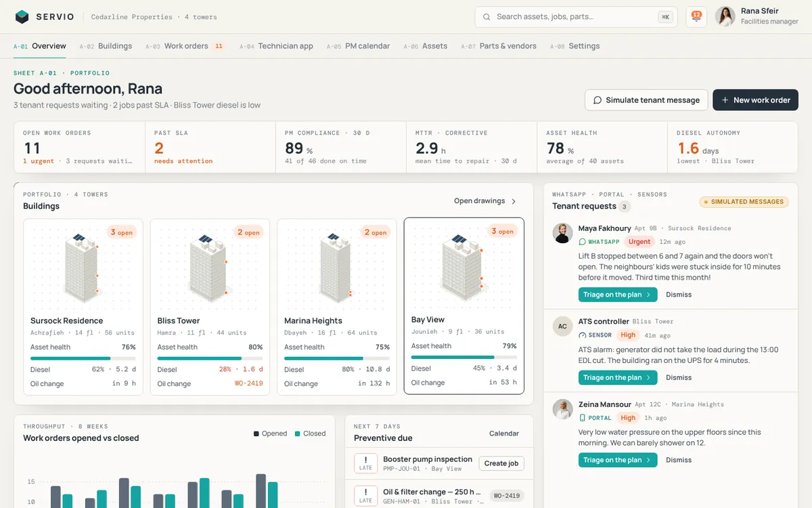Click the LATE alert icon for Oil & filter change

(x=365, y=496)
